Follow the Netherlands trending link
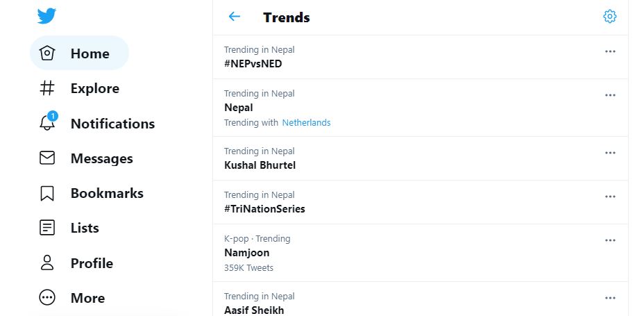This screenshot has height=316, width=644. click(x=306, y=123)
